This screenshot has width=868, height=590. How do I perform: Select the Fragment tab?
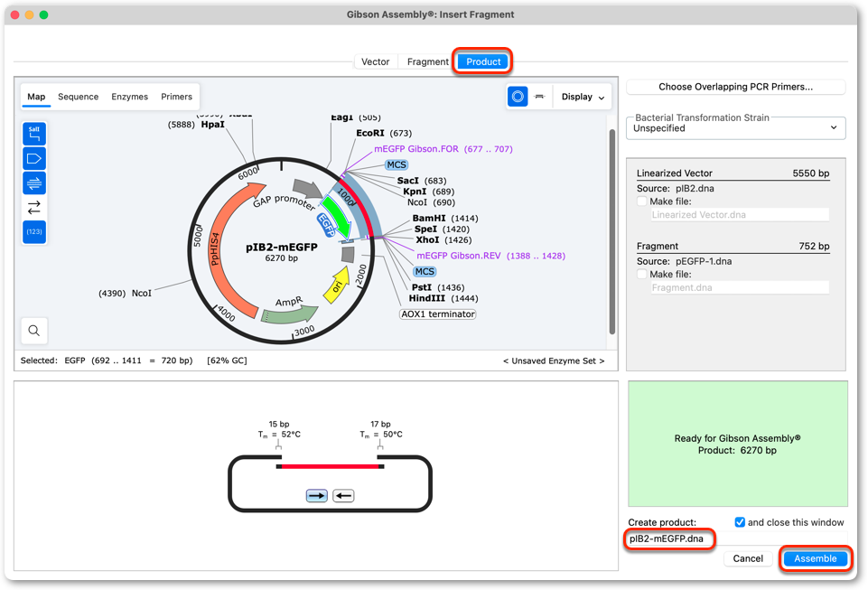coord(428,61)
